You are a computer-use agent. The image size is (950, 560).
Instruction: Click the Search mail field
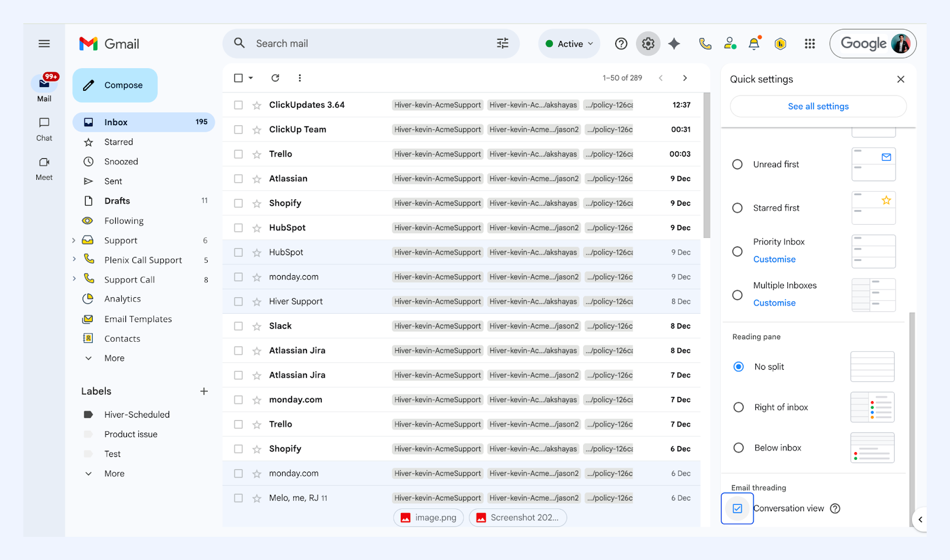tap(371, 43)
